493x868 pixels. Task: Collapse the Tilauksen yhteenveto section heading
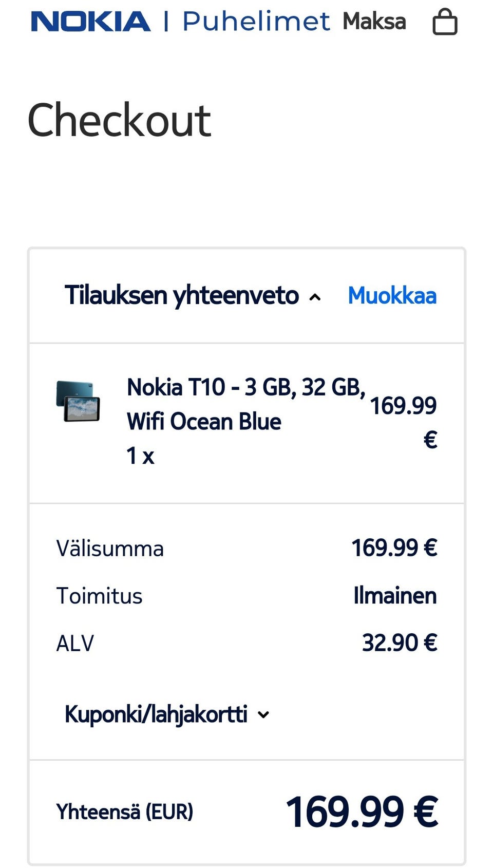[x=182, y=296]
